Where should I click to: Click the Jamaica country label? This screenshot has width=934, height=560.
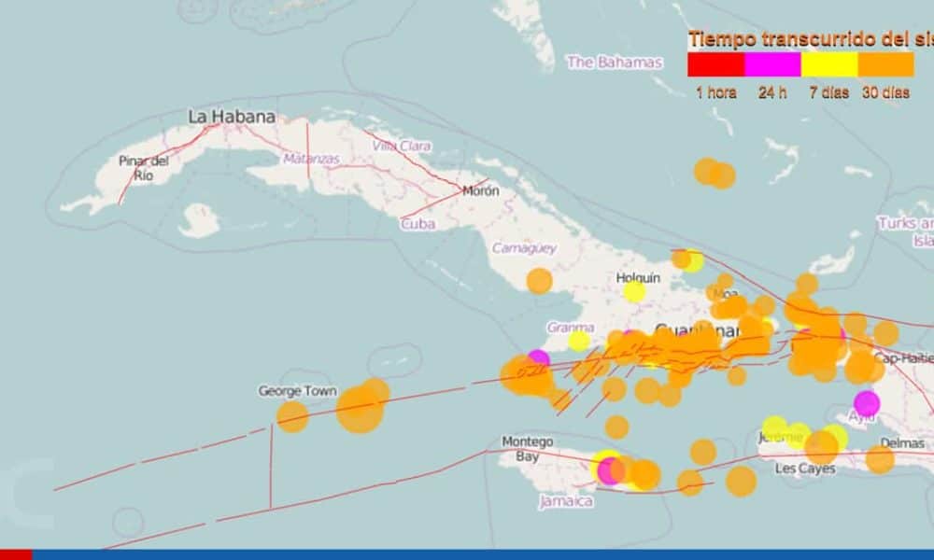pos(567,502)
